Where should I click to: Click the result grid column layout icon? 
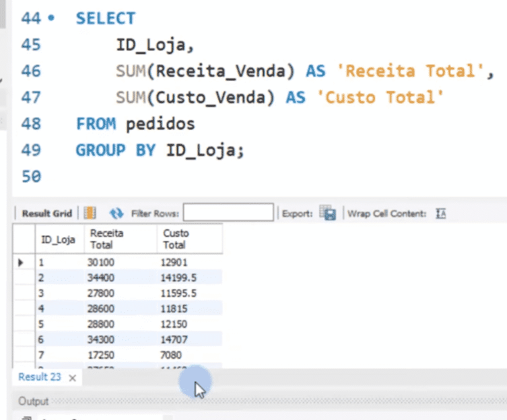tap(90, 213)
